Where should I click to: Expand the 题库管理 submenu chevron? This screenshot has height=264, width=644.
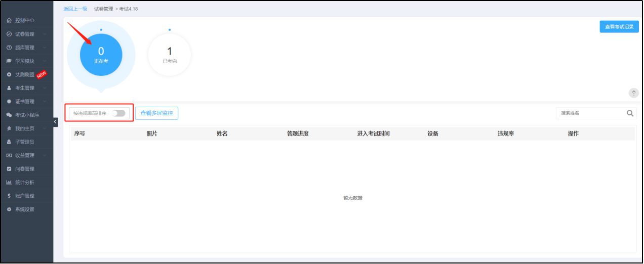tap(45, 48)
